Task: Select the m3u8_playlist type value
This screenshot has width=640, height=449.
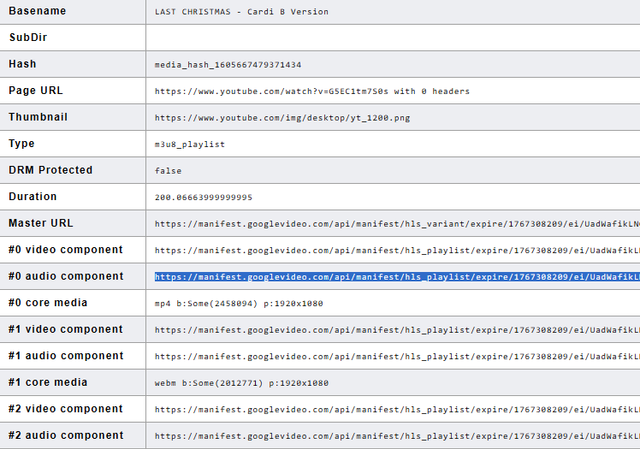Action: (189, 144)
